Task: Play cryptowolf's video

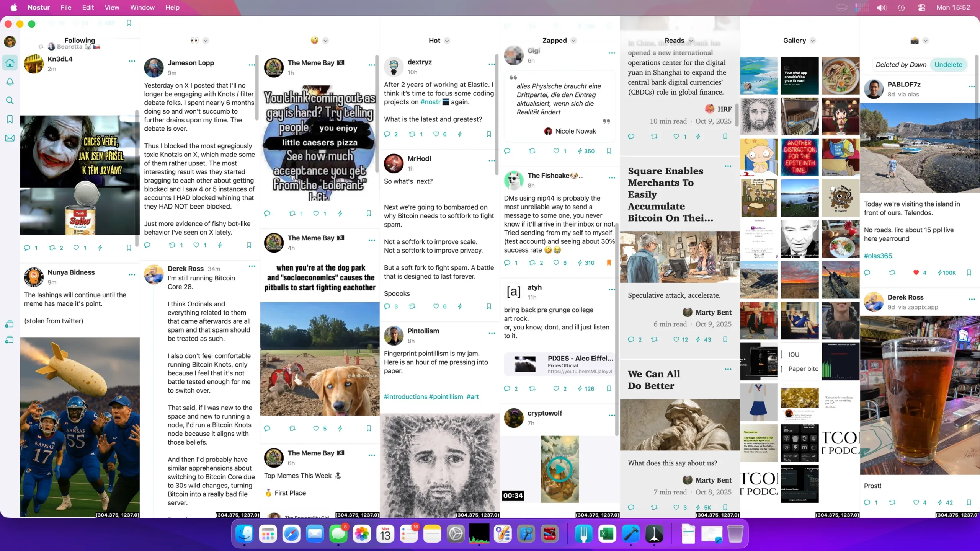Action: [559, 469]
